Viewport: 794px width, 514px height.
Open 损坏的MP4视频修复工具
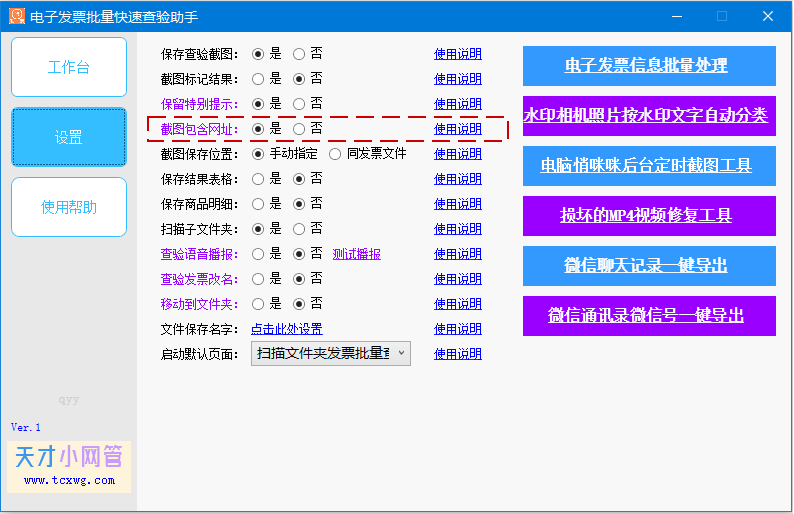click(x=649, y=216)
